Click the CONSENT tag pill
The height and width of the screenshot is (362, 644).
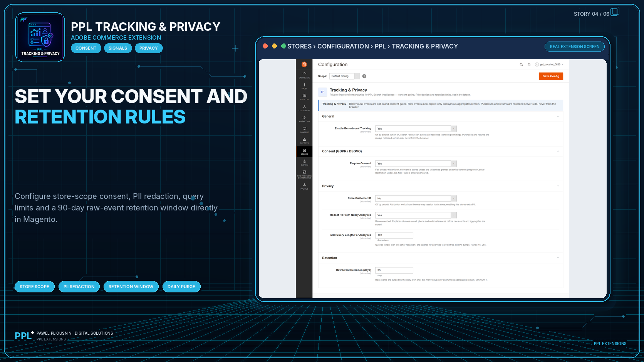86,48
